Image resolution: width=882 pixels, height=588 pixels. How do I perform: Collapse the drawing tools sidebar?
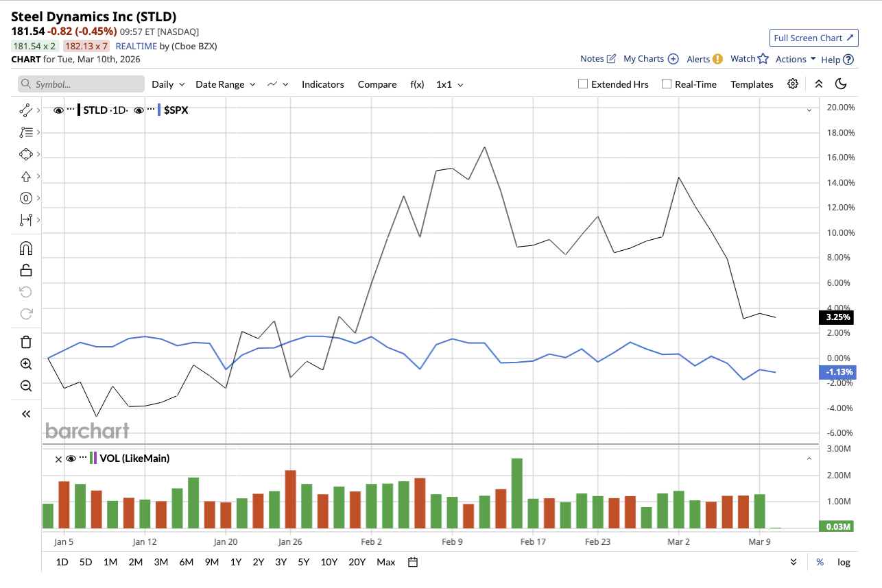click(26, 414)
